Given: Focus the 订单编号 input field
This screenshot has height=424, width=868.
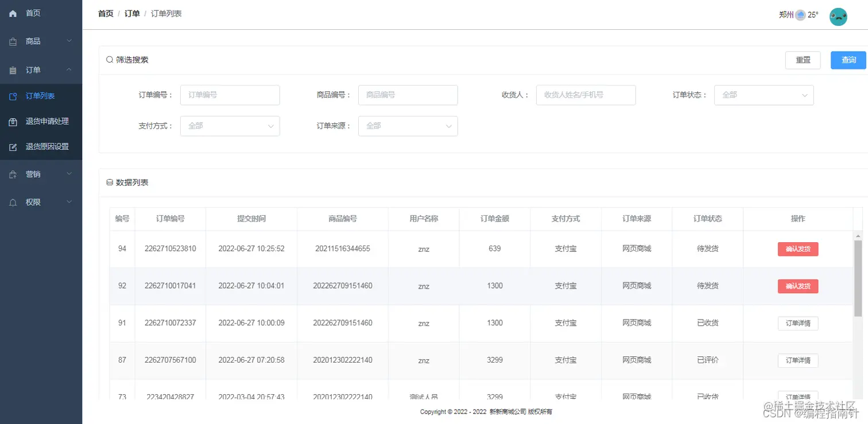Looking at the screenshot, I should pos(230,95).
